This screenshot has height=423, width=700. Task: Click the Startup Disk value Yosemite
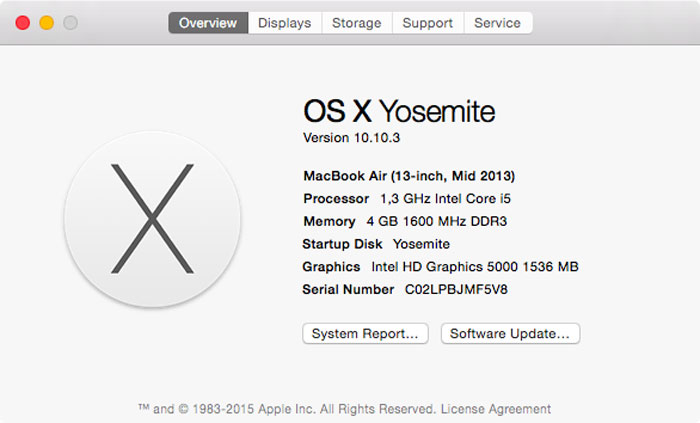coord(421,244)
